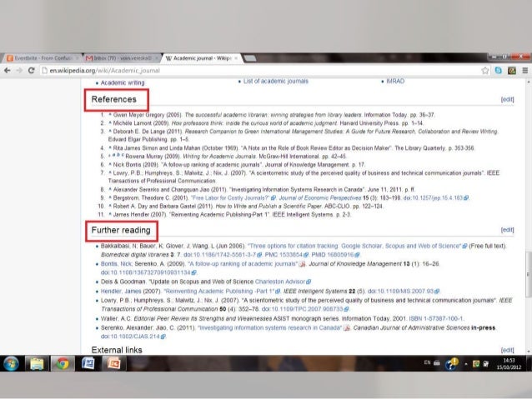Bookmark the page with the star icon
Image resolution: width=532 pixels, height=399 pixels.
(485, 71)
